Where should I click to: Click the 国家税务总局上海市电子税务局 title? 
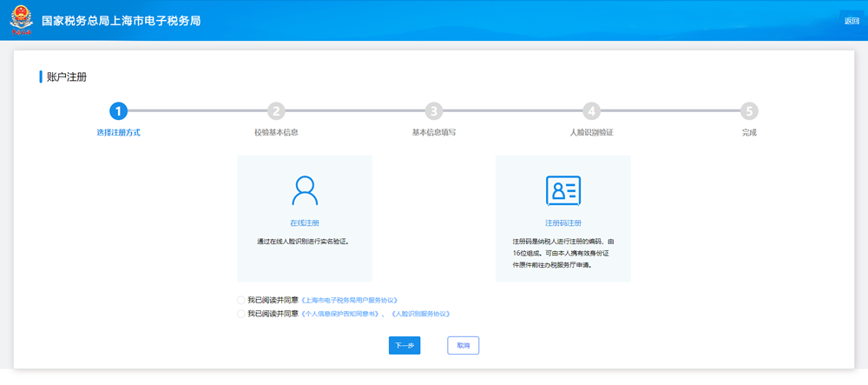click(122, 21)
